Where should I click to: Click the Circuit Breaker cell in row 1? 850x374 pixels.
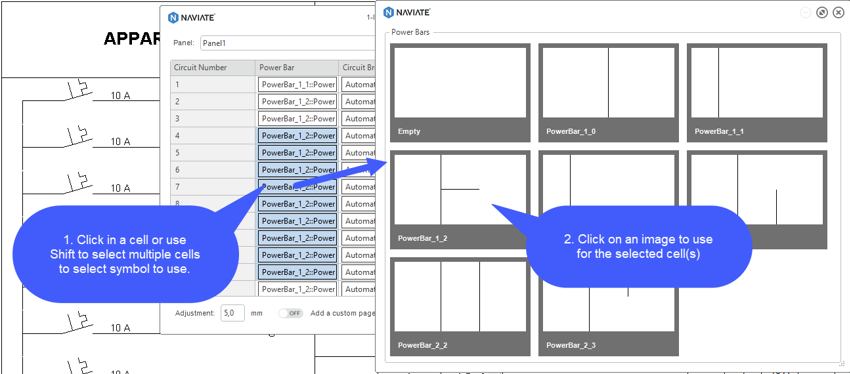click(x=359, y=85)
